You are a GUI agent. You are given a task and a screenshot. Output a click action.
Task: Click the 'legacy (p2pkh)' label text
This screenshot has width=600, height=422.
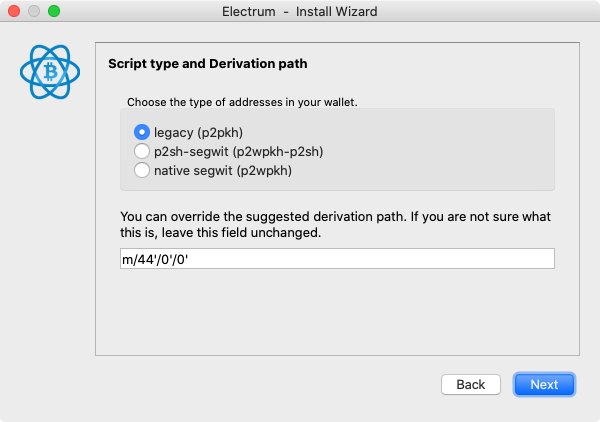pyautogui.click(x=198, y=133)
